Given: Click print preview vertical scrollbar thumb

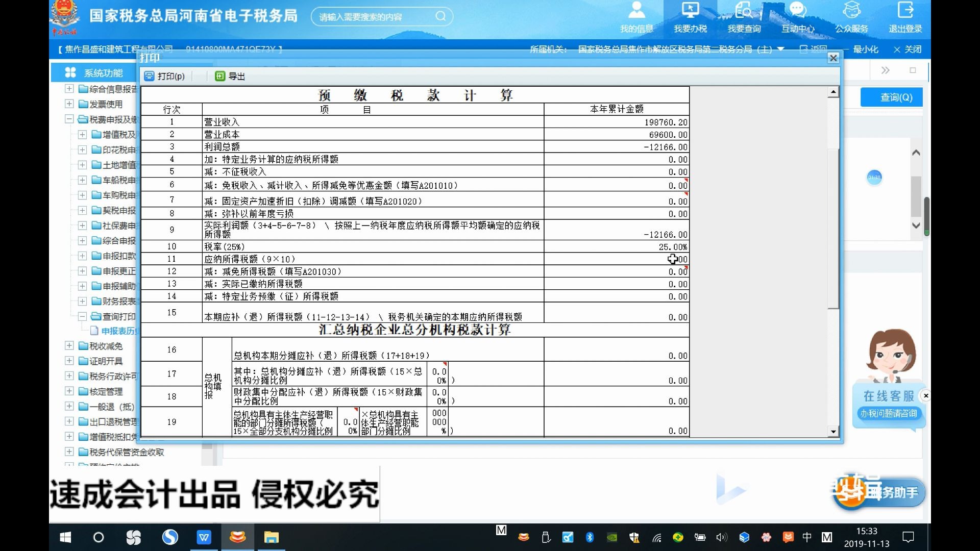Looking at the screenshot, I should click(833, 229).
